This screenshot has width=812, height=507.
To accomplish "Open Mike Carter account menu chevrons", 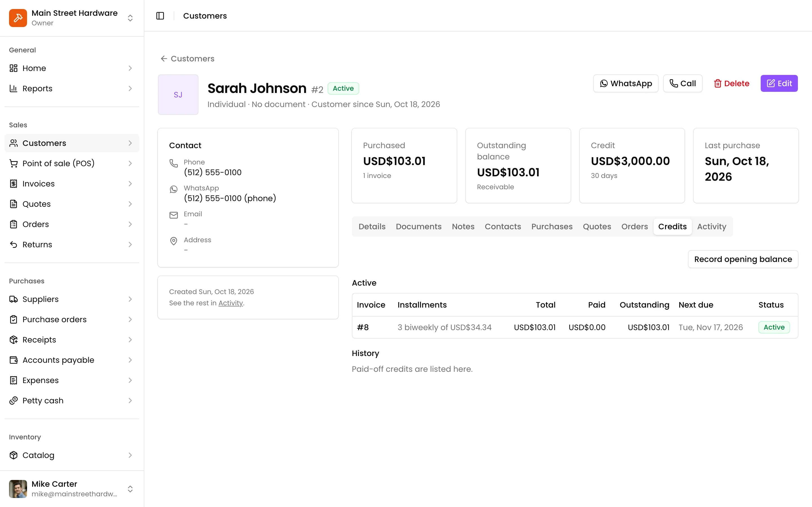I will (x=130, y=489).
